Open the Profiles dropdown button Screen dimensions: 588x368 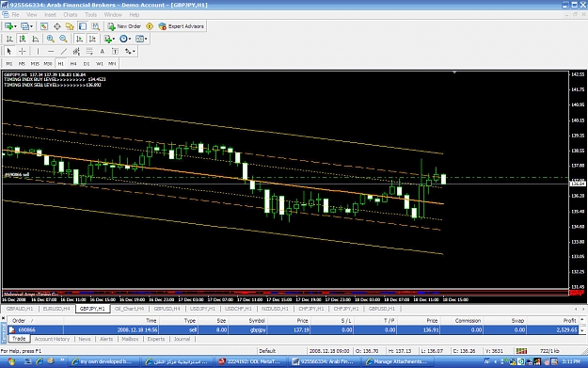(26, 26)
